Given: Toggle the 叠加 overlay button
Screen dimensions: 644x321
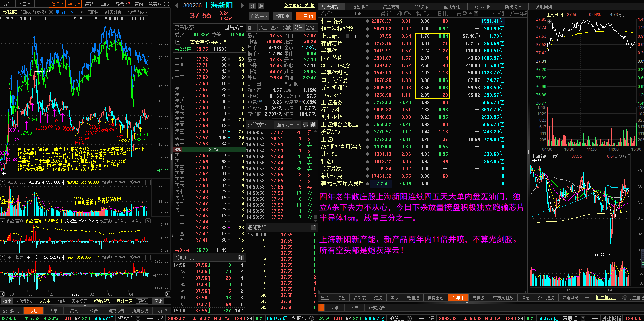Looking at the screenshot, I should coord(74,4).
